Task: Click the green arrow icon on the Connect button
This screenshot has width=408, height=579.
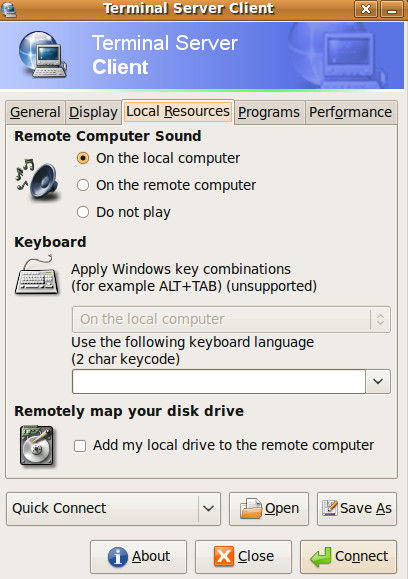Action: 320,556
